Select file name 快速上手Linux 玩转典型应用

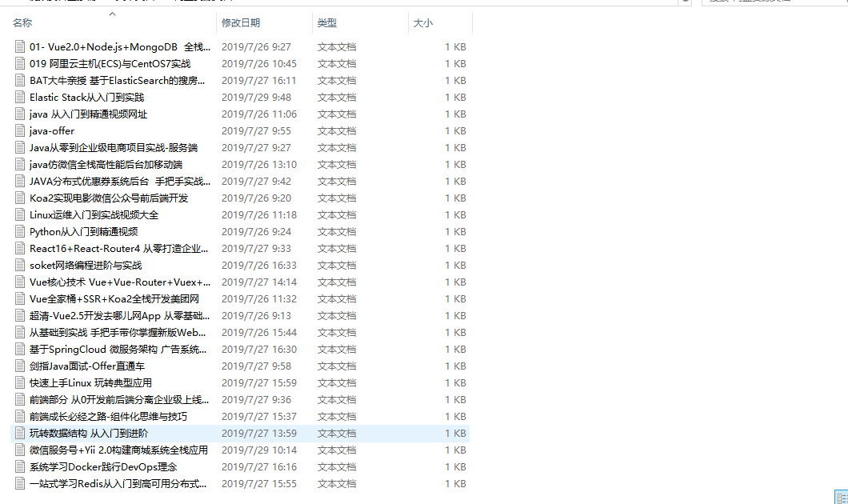pos(90,382)
